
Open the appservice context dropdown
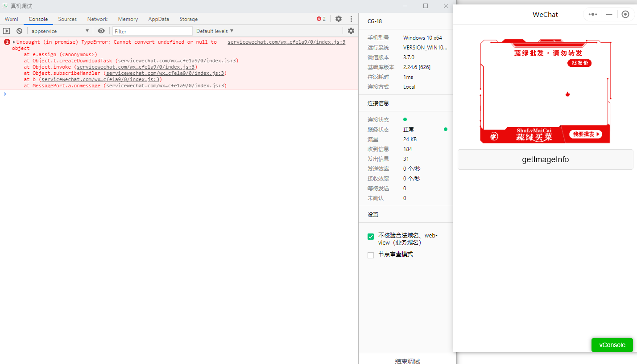(x=60, y=31)
